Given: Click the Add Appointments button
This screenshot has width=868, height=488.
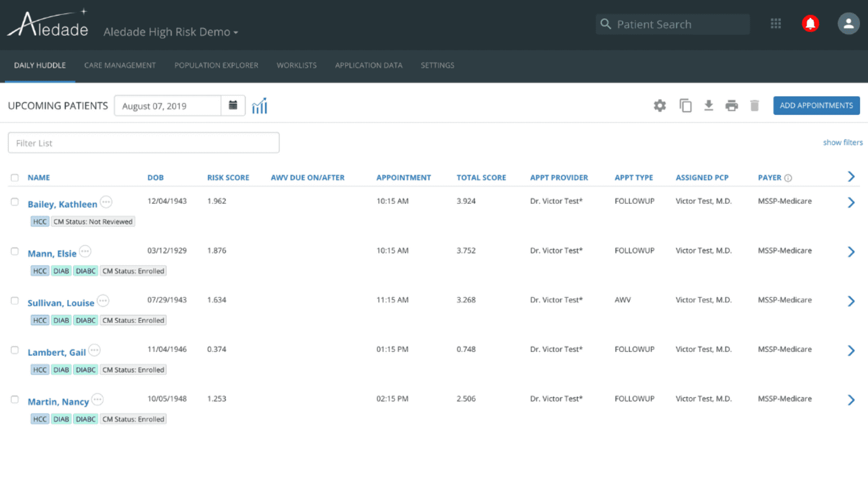Looking at the screenshot, I should tap(816, 106).
